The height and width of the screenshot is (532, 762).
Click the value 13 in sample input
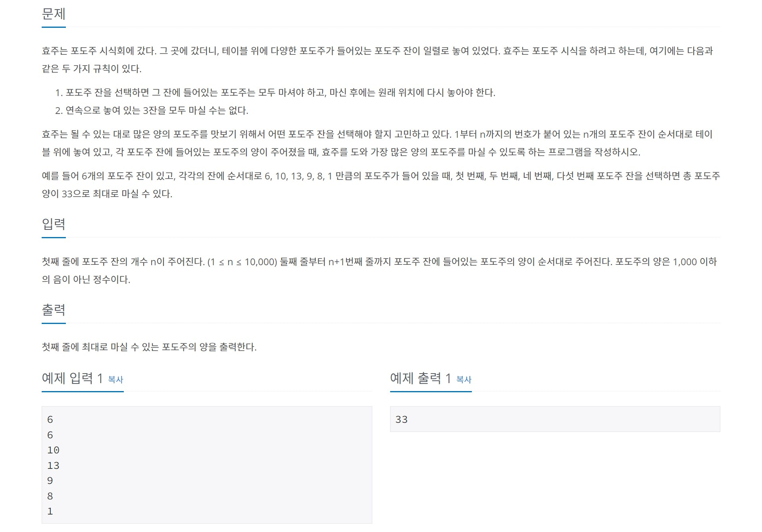pos(53,465)
